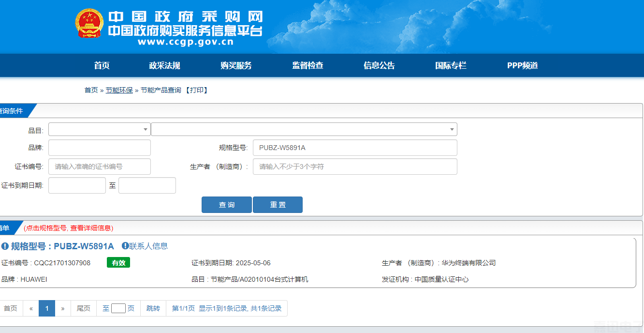The height and width of the screenshot is (333, 644).
Task: Click the red 点击规格型号 hint text
Action: 68,228
